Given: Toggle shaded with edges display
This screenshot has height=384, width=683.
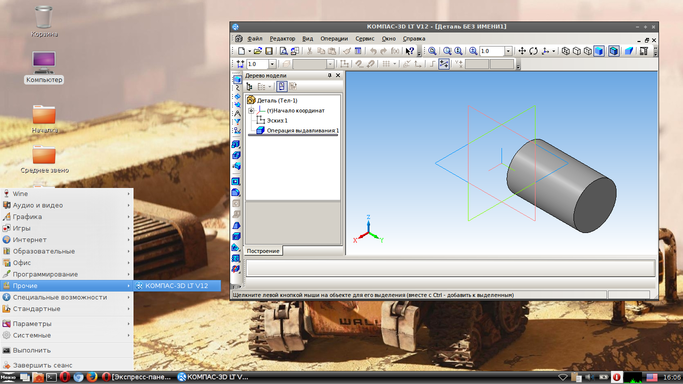Looking at the screenshot, I should (614, 51).
